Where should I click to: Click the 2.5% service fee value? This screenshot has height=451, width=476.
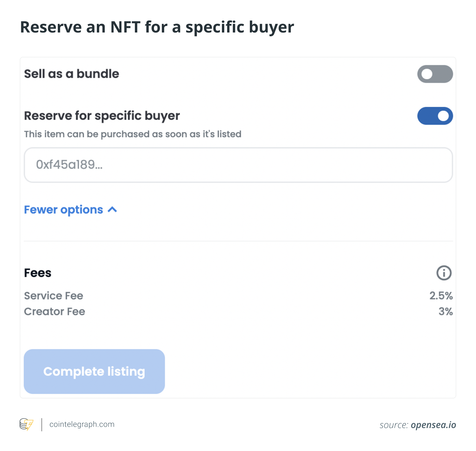click(441, 296)
